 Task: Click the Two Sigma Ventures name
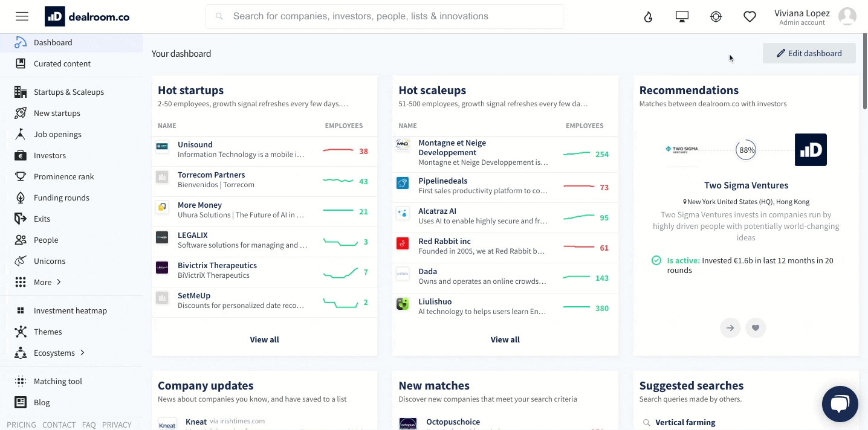pyautogui.click(x=746, y=185)
